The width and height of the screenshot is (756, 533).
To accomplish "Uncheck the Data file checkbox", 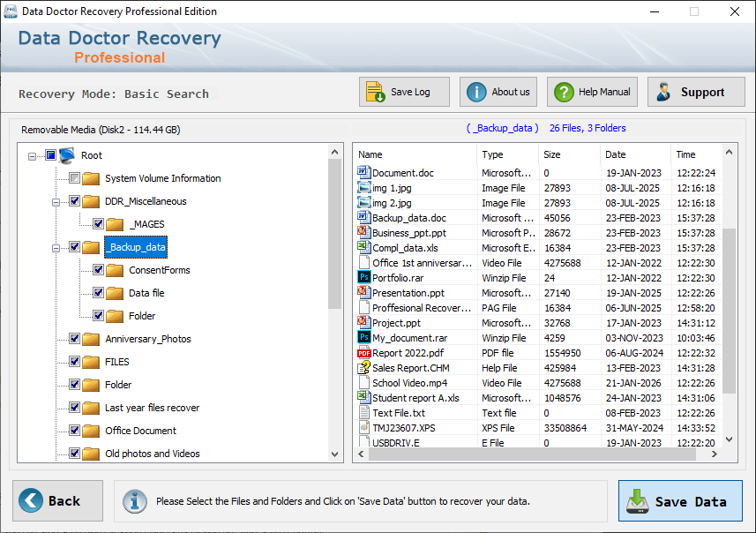I will [98, 292].
